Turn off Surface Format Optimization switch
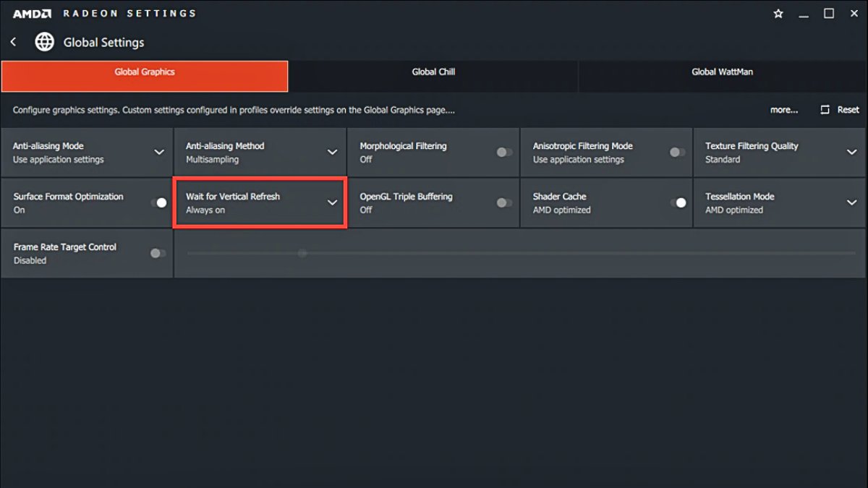The width and height of the screenshot is (868, 488). click(158, 202)
